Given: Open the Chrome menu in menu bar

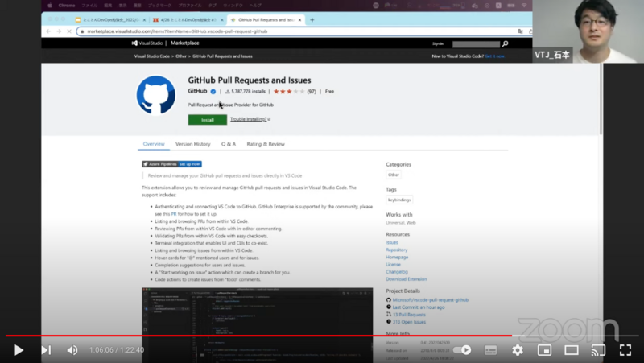Looking at the screenshot, I should point(67,6).
